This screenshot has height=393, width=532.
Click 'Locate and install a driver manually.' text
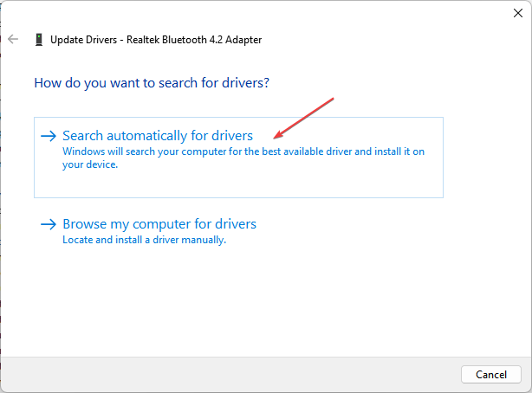point(144,240)
